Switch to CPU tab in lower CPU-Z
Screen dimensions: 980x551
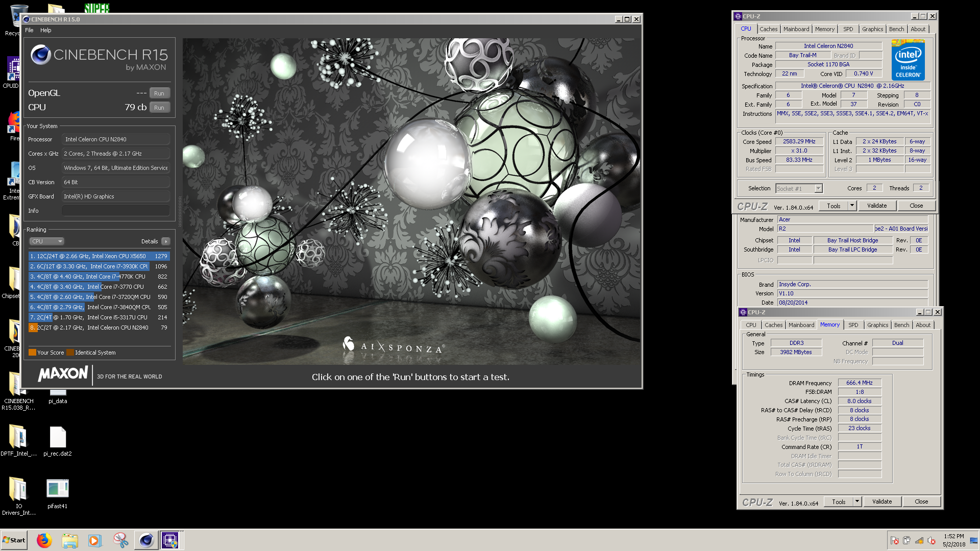[x=751, y=325]
